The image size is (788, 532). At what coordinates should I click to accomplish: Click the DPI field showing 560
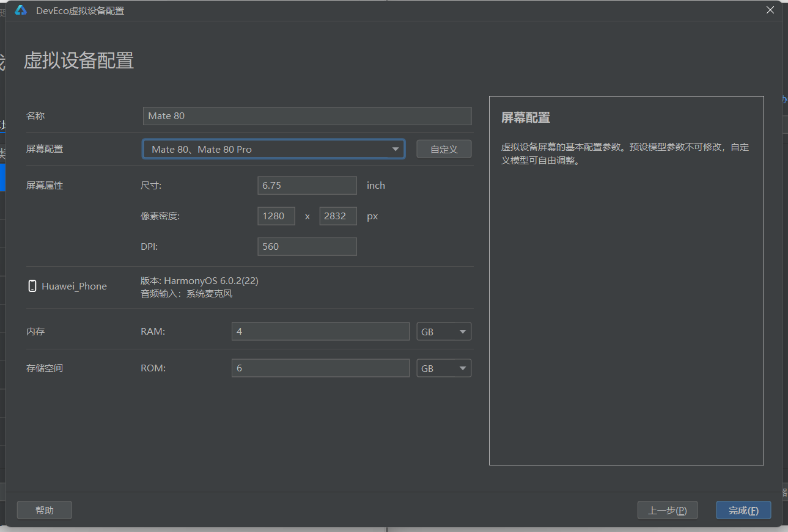coord(307,246)
